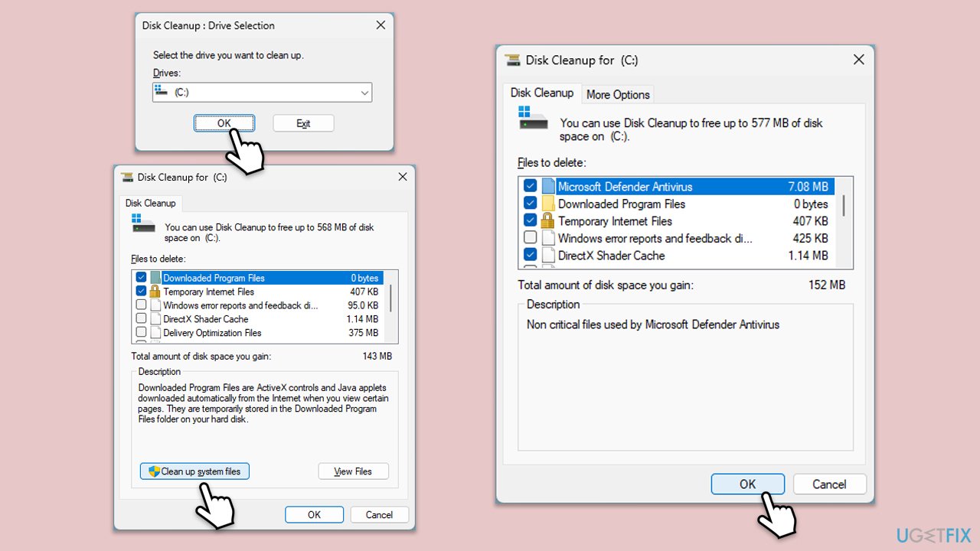Switch to the More Options tab
The image size is (980, 551).
(618, 93)
